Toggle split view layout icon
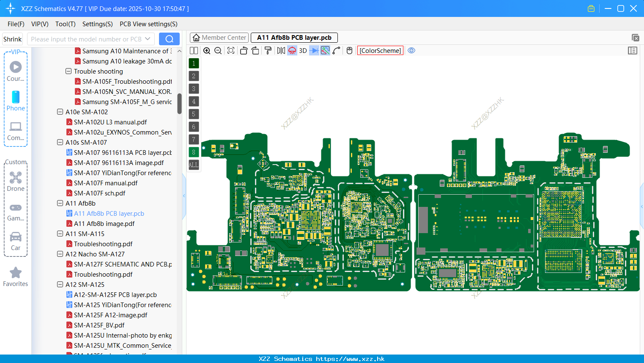 tap(194, 50)
